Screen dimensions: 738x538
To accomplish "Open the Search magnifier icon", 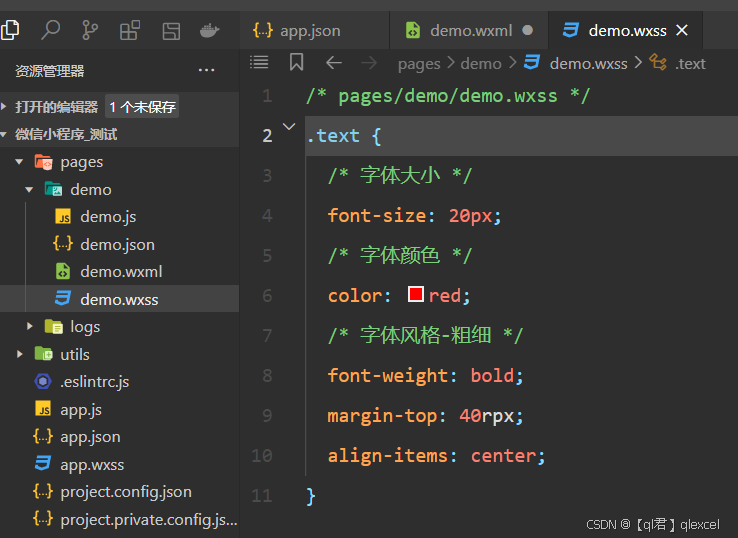I will pos(50,30).
